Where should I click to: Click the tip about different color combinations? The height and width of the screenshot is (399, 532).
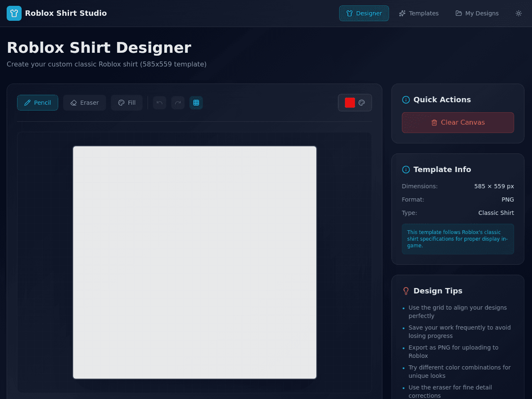pos(460,372)
